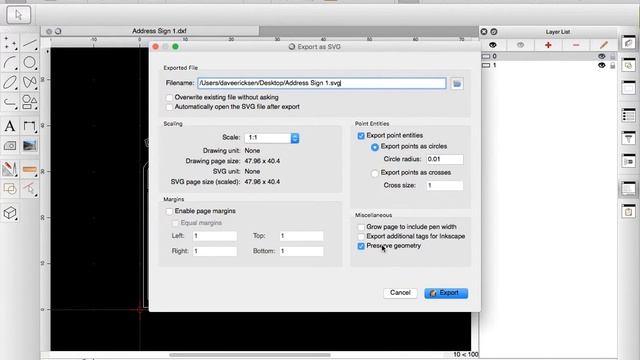The height and width of the screenshot is (360, 640).
Task: Click the Top margin field
Action: pos(301,236)
